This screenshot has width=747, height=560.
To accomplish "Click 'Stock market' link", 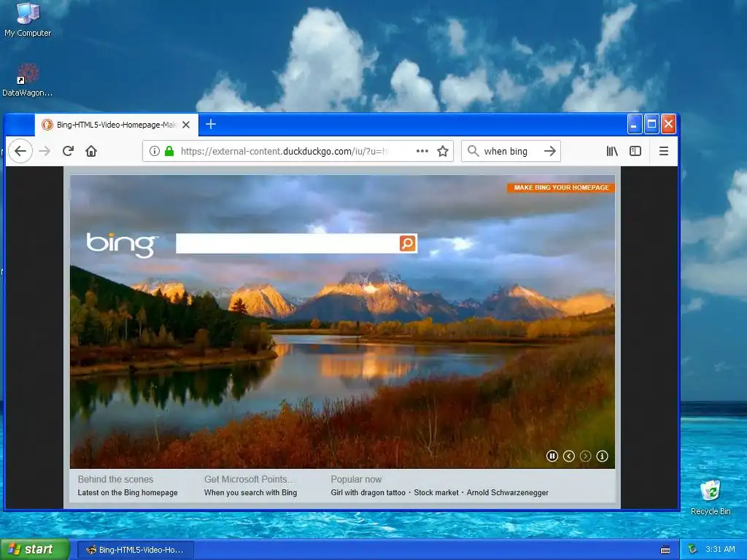I will tap(436, 493).
